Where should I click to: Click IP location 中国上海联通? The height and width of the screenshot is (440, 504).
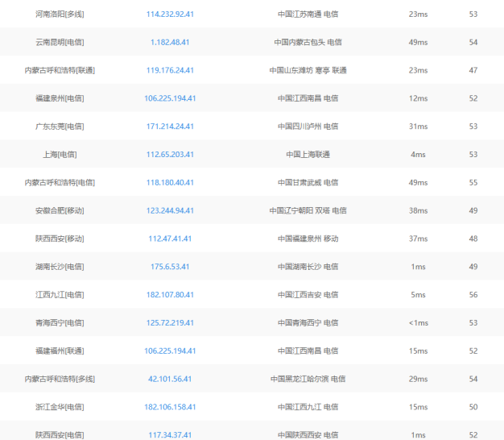(x=308, y=155)
